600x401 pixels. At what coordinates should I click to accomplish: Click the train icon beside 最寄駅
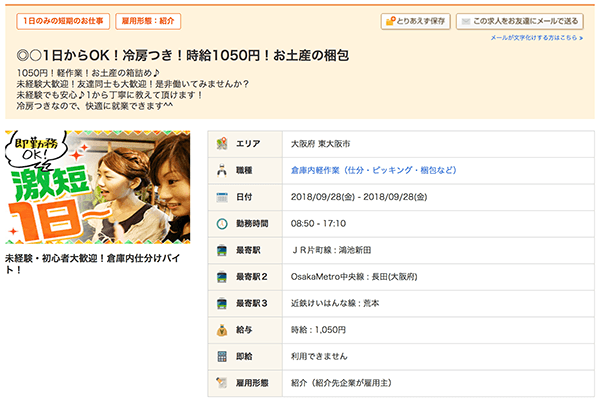(x=222, y=250)
